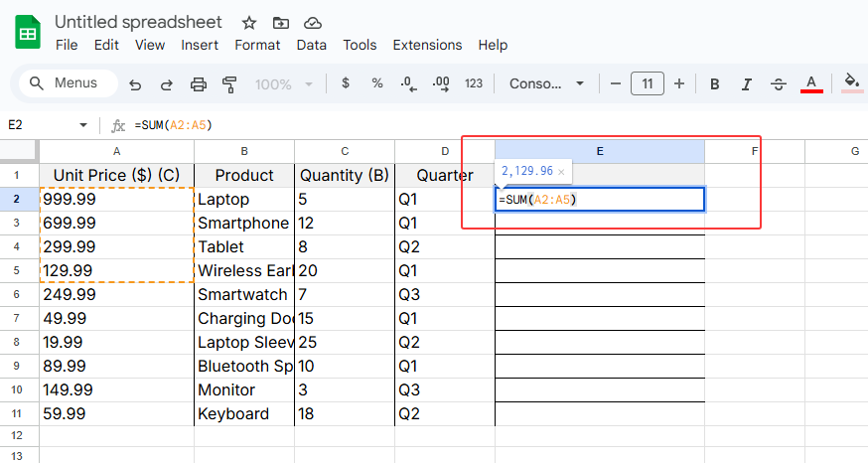Click the redo arrow icon
Viewport: 868px width, 463px height.
pos(167,84)
